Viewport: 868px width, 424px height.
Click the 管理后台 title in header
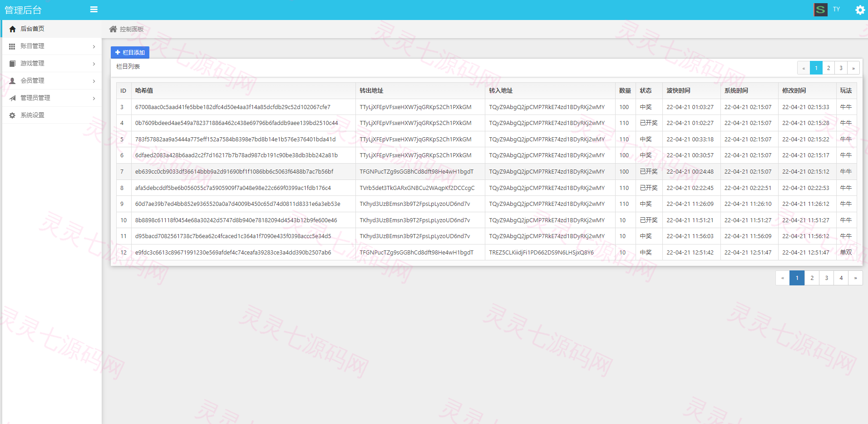(x=23, y=10)
